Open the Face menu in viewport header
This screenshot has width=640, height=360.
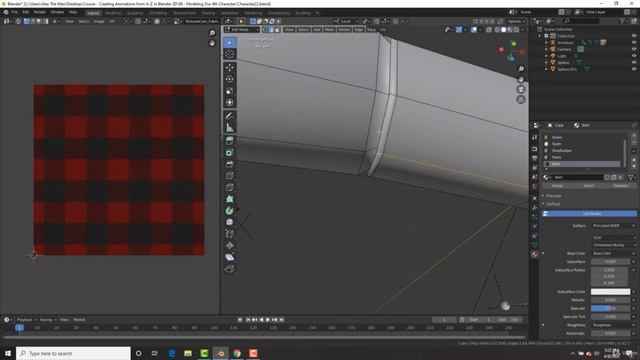(371, 30)
